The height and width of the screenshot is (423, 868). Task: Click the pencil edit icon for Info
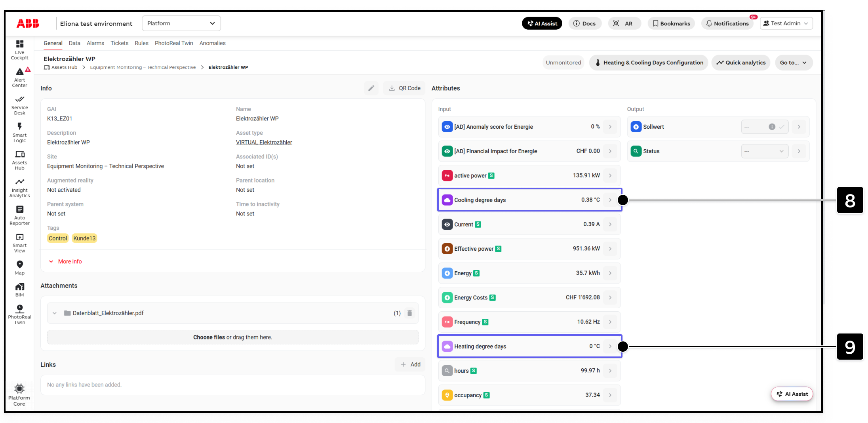(371, 88)
